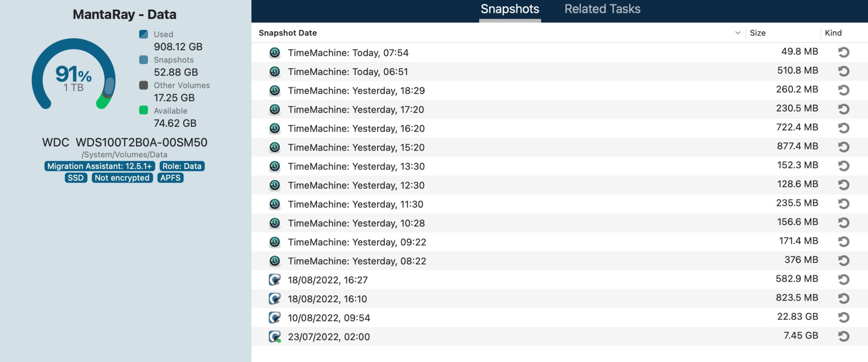The height and width of the screenshot is (362, 868).
Task: Click the Time Machine icon for Today, 06:51
Action: [x=275, y=72]
